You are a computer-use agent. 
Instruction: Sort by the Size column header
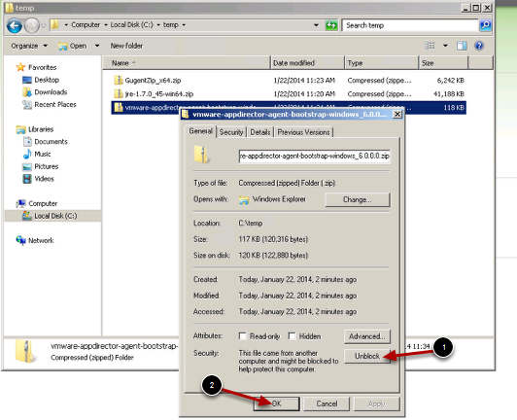(443, 62)
